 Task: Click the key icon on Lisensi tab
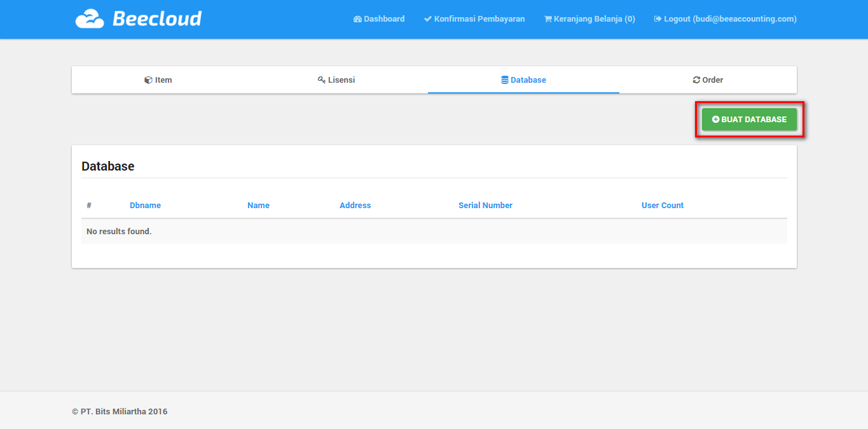click(x=322, y=80)
